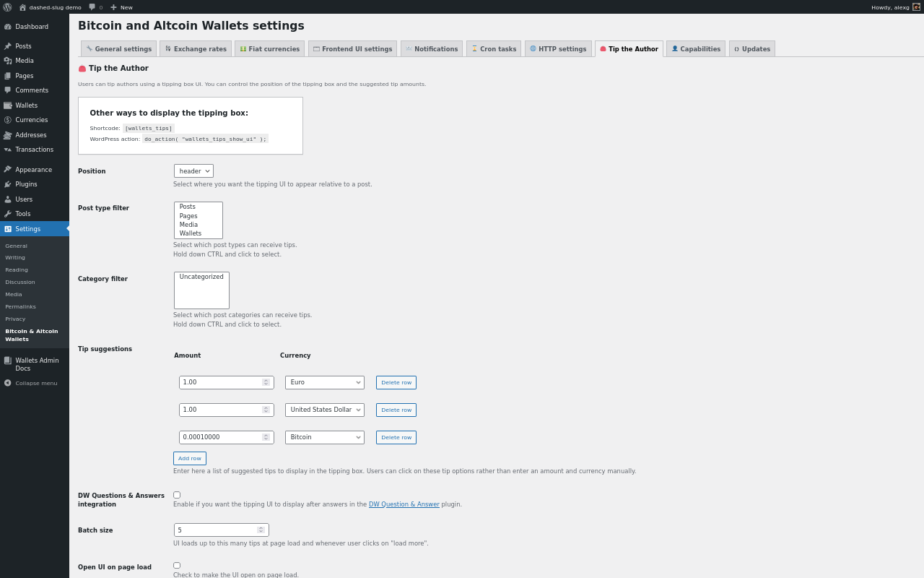Open the Permalinks settings submenu

coord(20,306)
